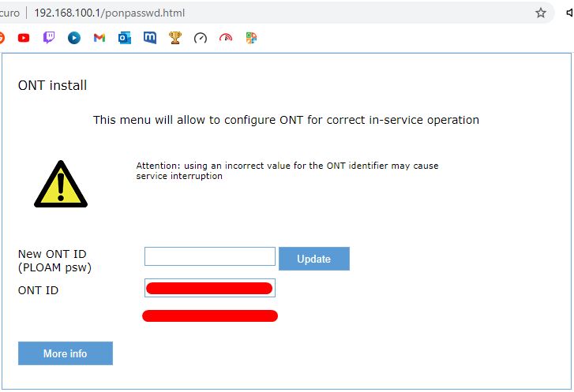Open the speedometer gauge bookmark
This screenshot has width=574, height=392.
[201, 38]
